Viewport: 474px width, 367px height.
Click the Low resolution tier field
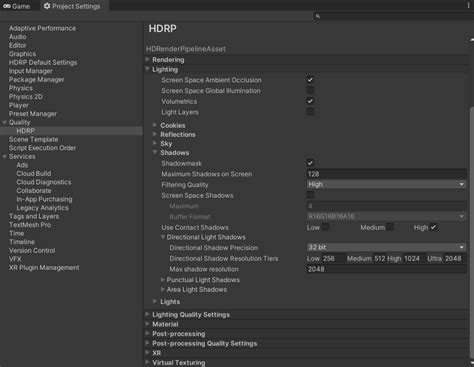333,258
